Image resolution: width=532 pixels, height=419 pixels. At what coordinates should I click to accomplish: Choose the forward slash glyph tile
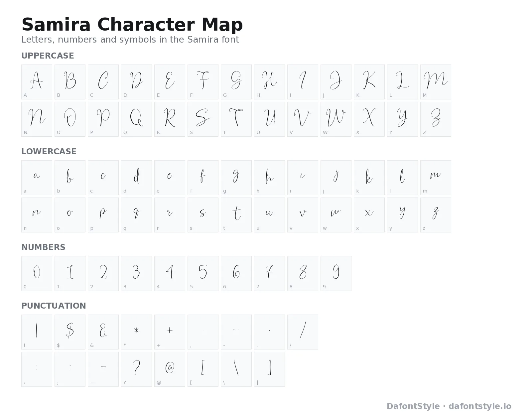(x=303, y=332)
